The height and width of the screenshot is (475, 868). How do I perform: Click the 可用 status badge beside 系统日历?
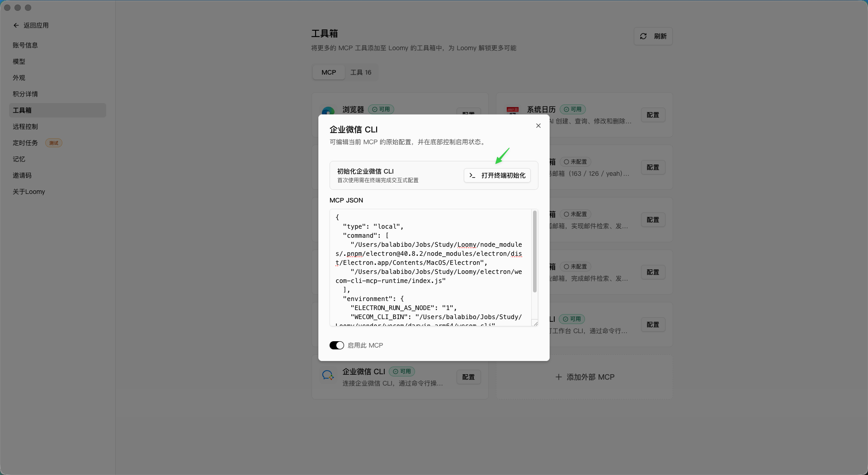pos(573,109)
